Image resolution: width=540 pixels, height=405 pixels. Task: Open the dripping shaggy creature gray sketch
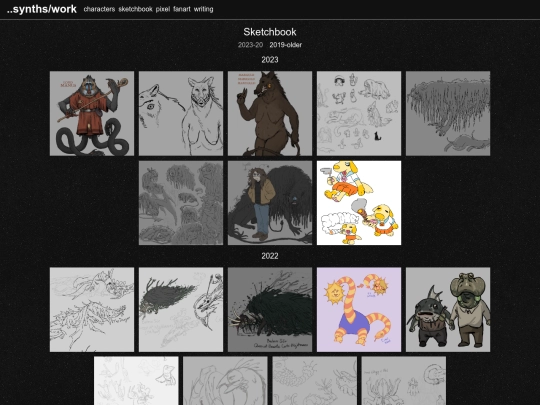click(448, 113)
